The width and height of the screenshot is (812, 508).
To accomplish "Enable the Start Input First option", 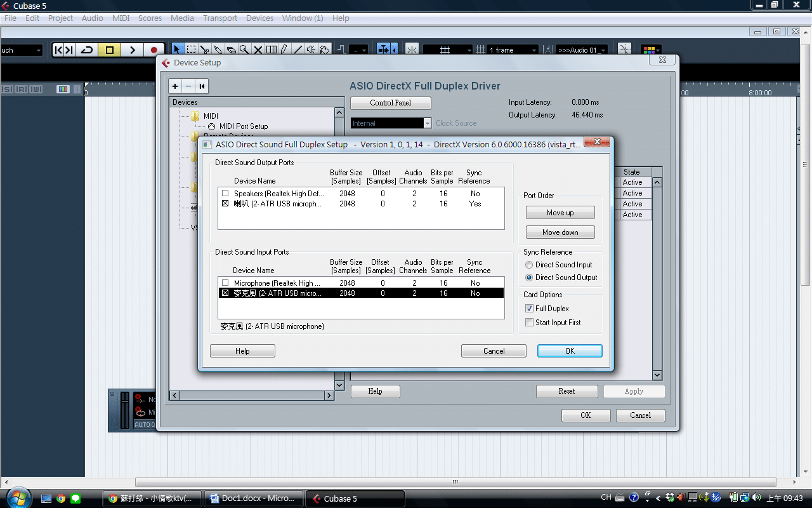I will tap(530, 323).
